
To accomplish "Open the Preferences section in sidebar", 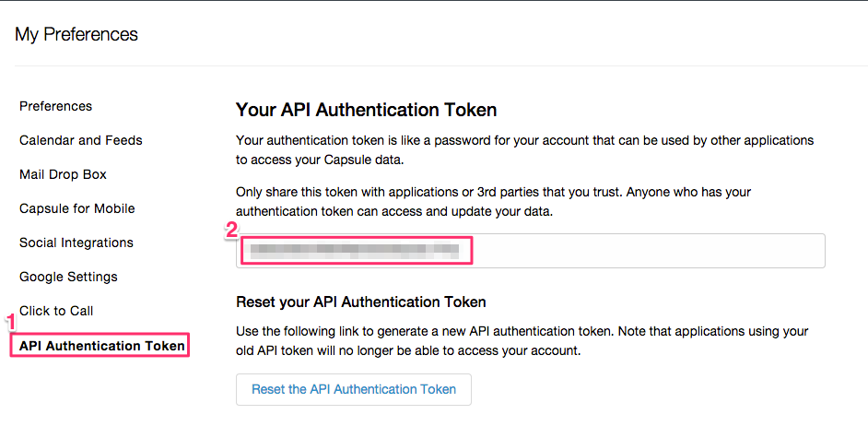I will pos(55,106).
